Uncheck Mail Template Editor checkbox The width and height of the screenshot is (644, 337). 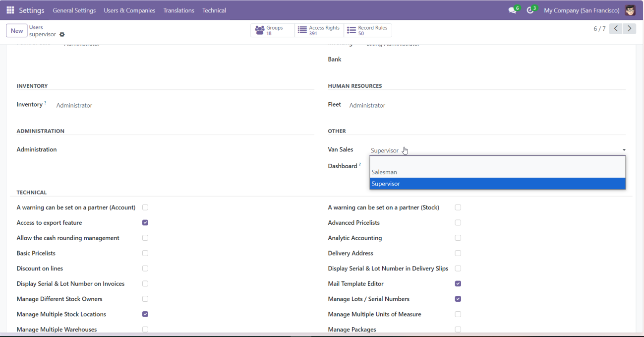pos(458,284)
